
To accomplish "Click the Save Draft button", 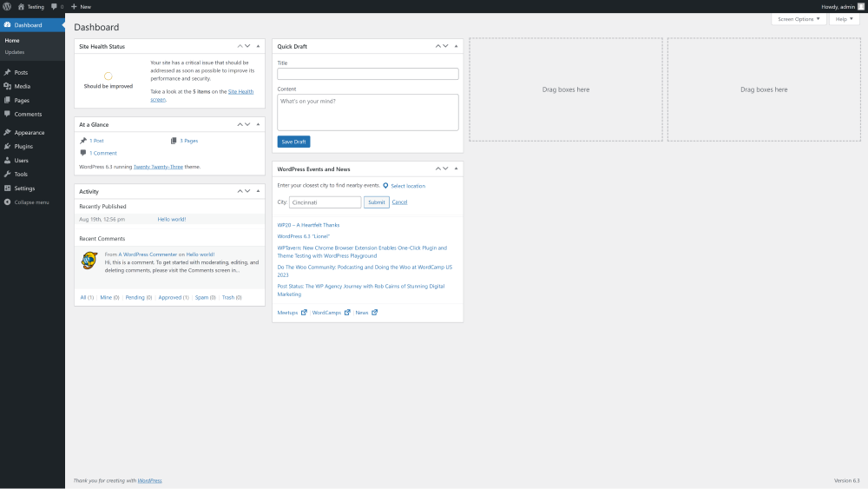I will point(293,142).
